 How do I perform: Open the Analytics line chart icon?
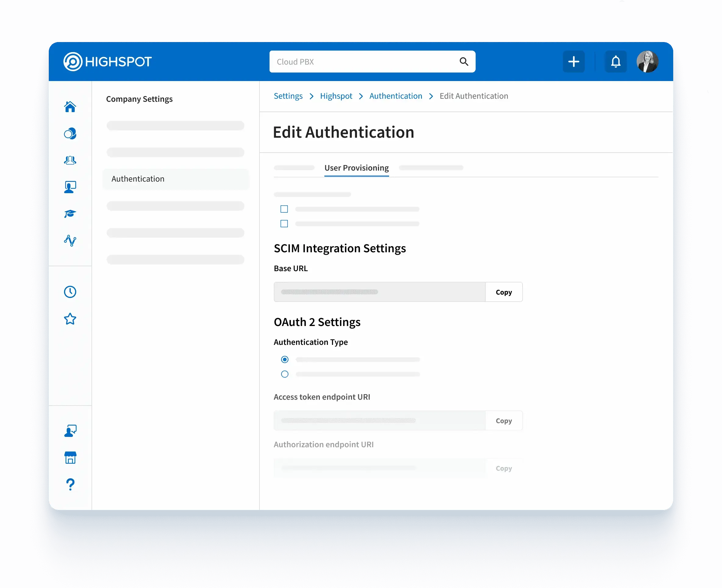pos(70,240)
